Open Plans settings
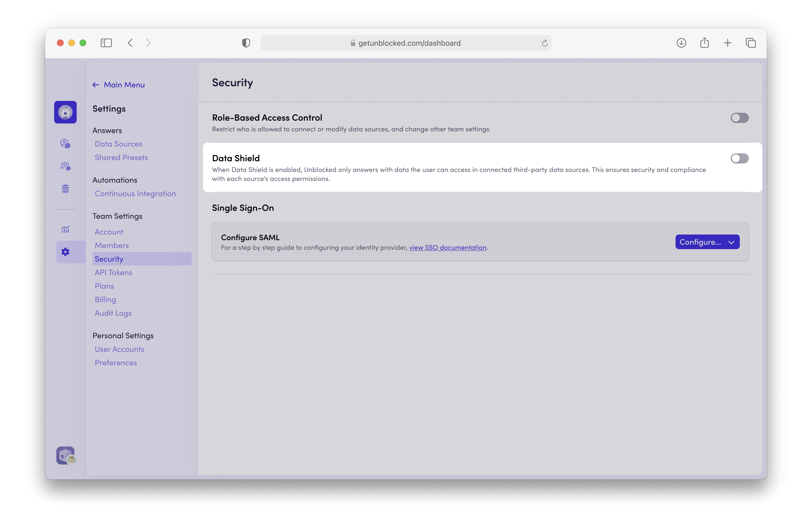The image size is (812, 513). pyautogui.click(x=104, y=286)
